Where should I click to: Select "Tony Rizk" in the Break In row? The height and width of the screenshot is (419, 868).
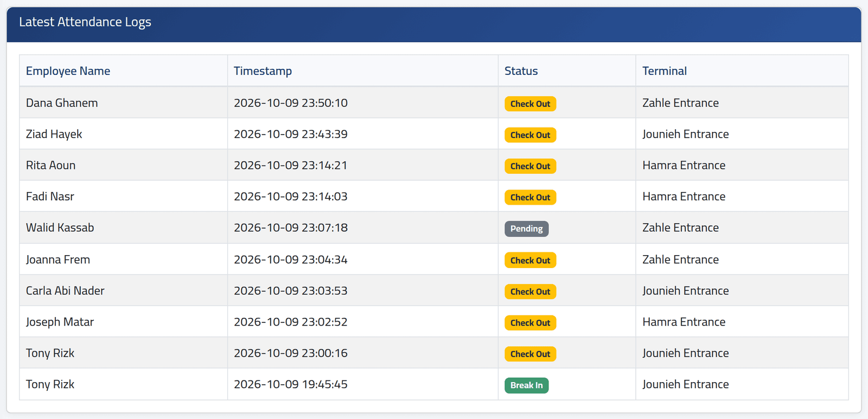click(50, 384)
